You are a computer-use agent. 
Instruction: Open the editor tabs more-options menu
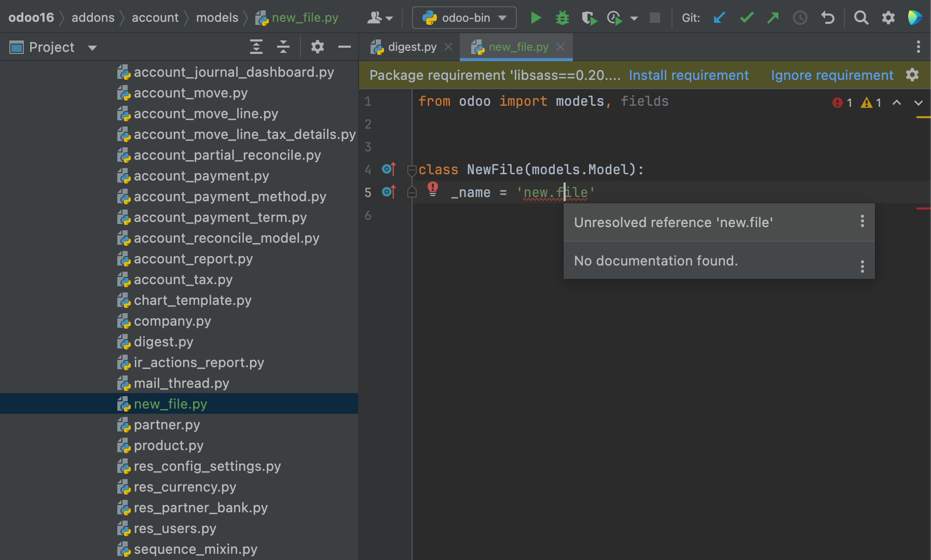click(x=919, y=47)
